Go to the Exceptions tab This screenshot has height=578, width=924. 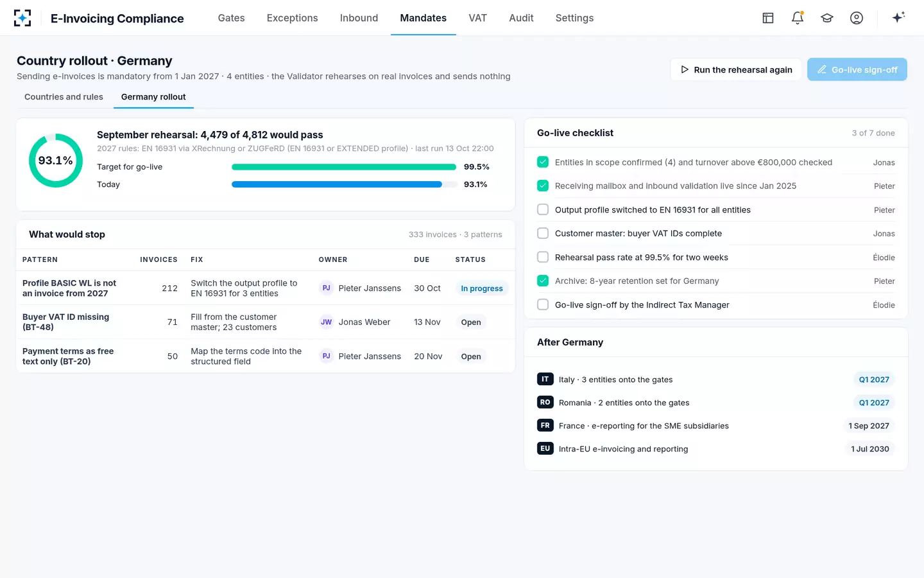click(x=293, y=18)
